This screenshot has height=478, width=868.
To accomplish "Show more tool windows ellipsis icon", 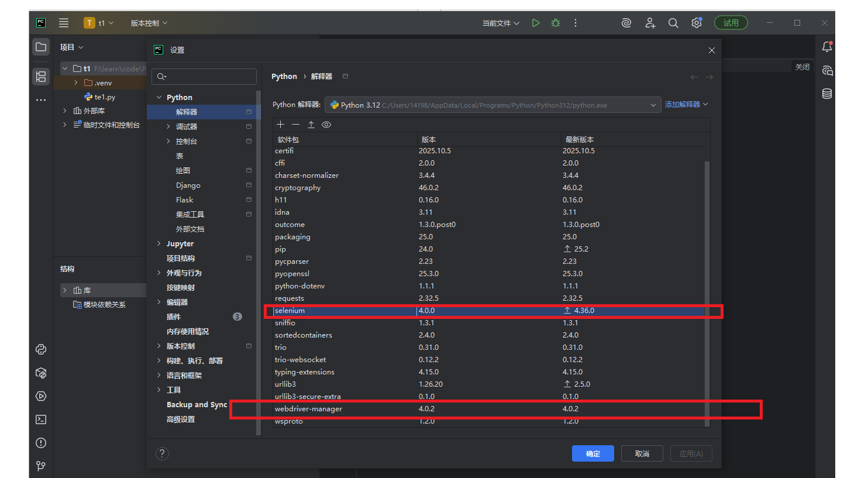I will [41, 100].
